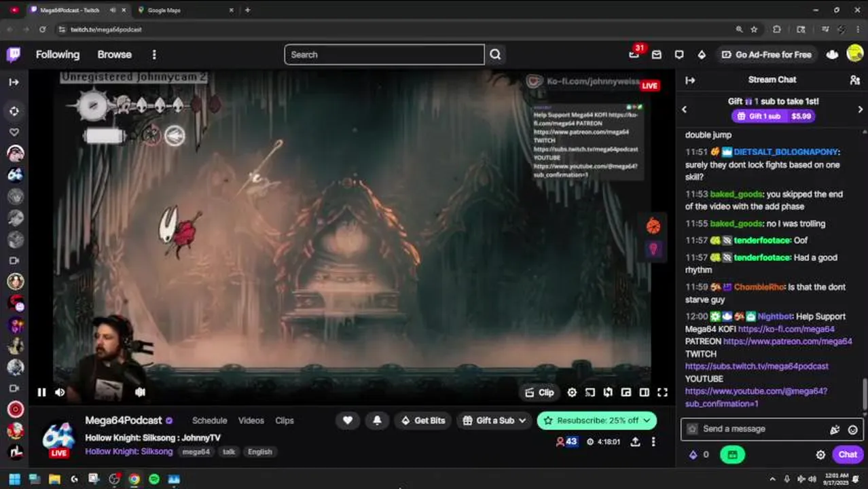Mute the Mega64Podcast tab audio icon
This screenshot has width=868, height=489.
coord(112,10)
